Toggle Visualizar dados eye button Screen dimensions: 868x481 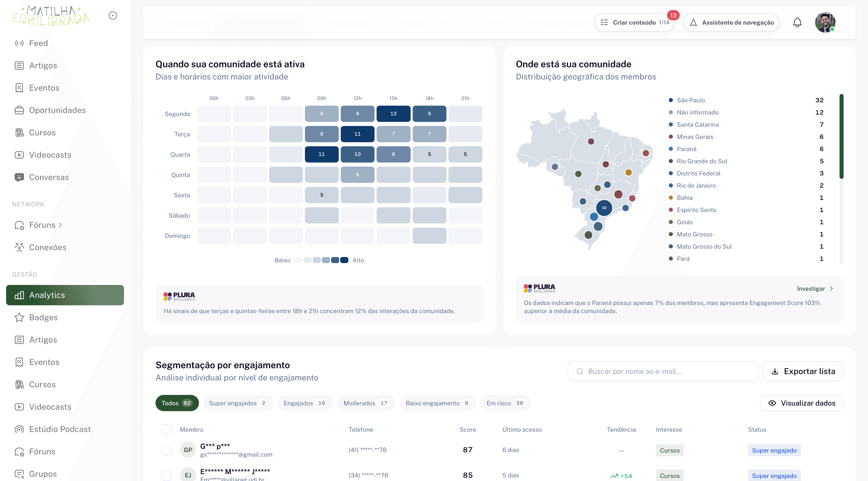coord(802,403)
